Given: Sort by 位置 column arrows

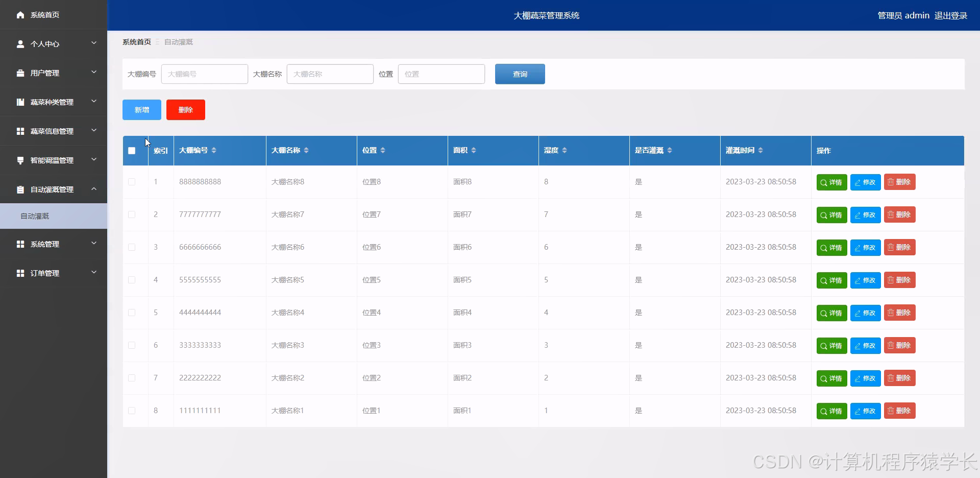Looking at the screenshot, I should (x=383, y=150).
